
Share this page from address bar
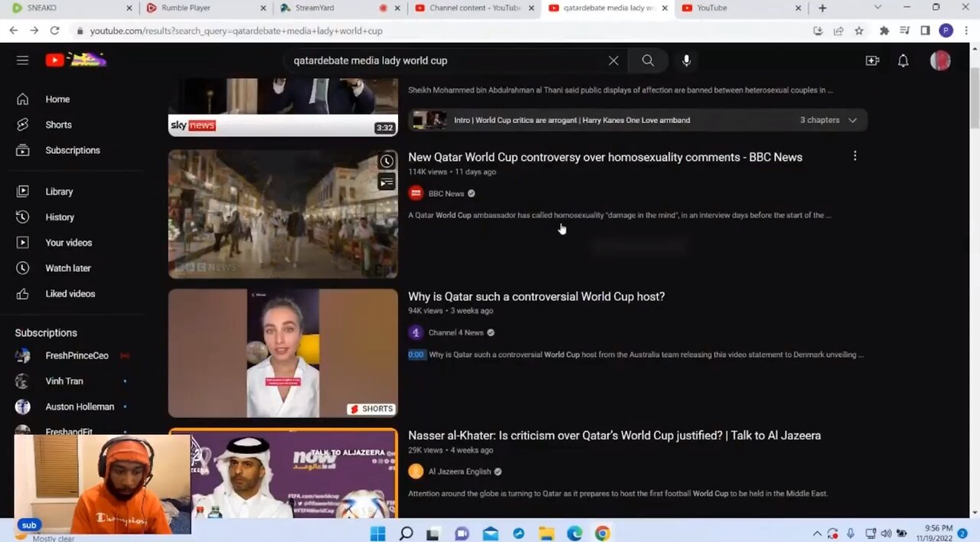coord(838,31)
